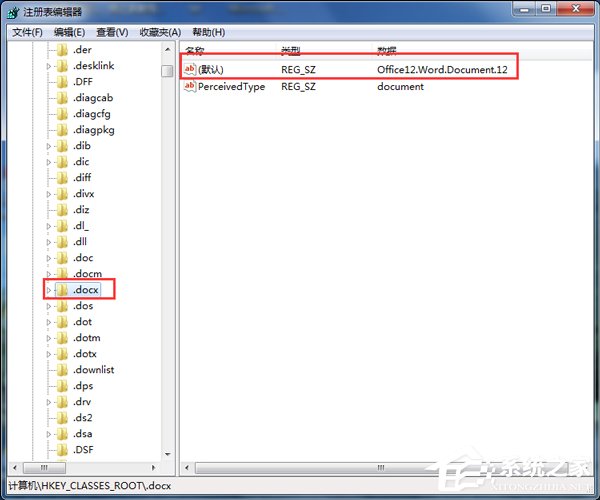Click the .dos folder icon
This screenshot has width=600, height=500.
click(62, 306)
